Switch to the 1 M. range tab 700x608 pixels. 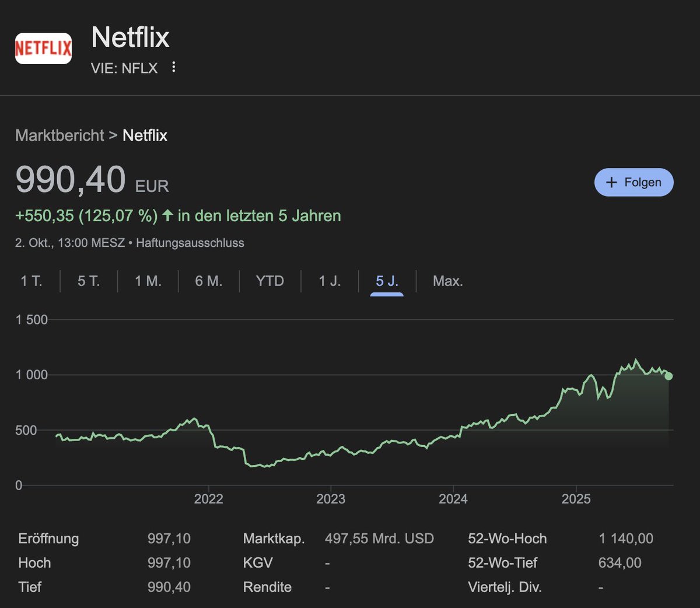[148, 281]
